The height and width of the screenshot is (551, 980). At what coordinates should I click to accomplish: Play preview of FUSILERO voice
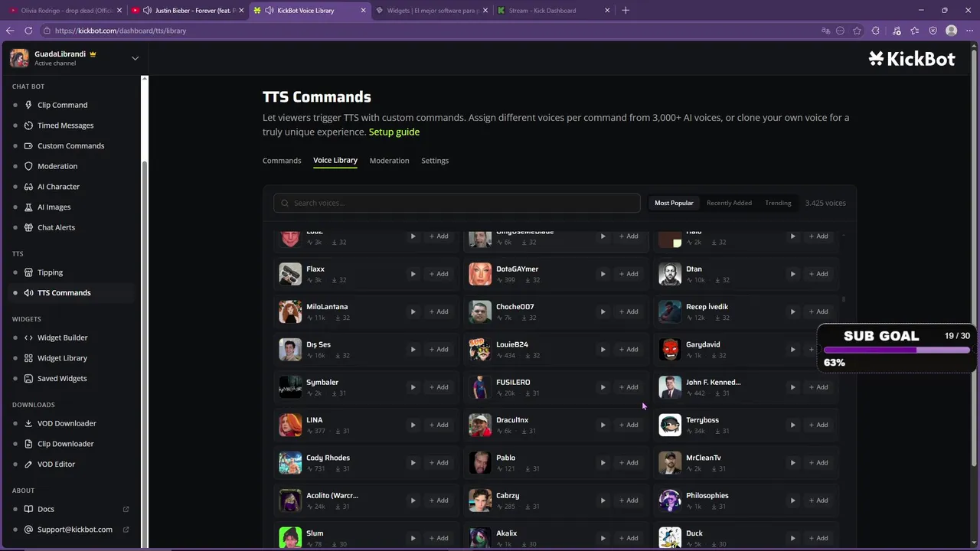[603, 387]
